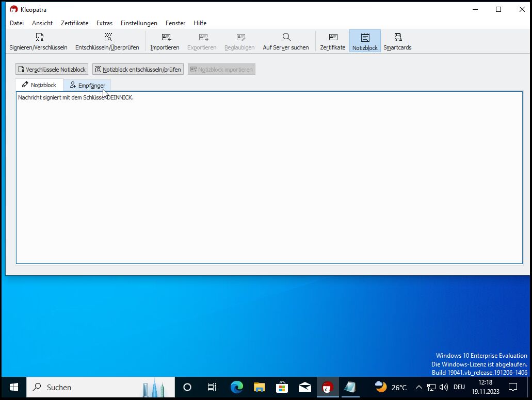Click the Signieren/Verschlüsseln toolbar icon

[39, 41]
